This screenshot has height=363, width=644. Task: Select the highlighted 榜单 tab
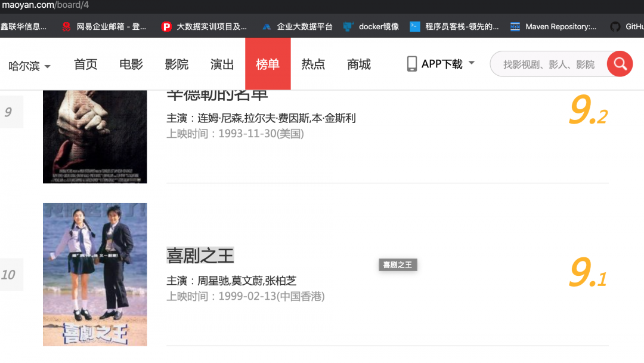point(268,64)
